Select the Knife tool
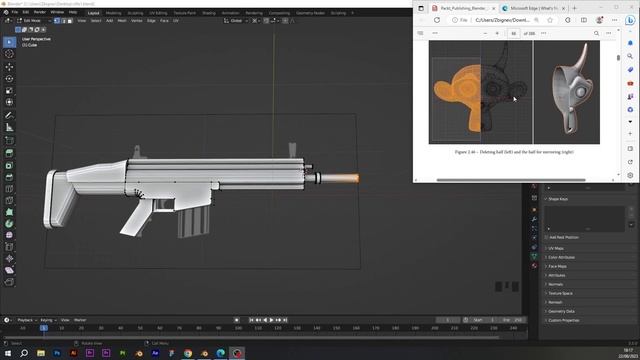Image resolution: width=640 pixels, height=360 pixels. 9,200
